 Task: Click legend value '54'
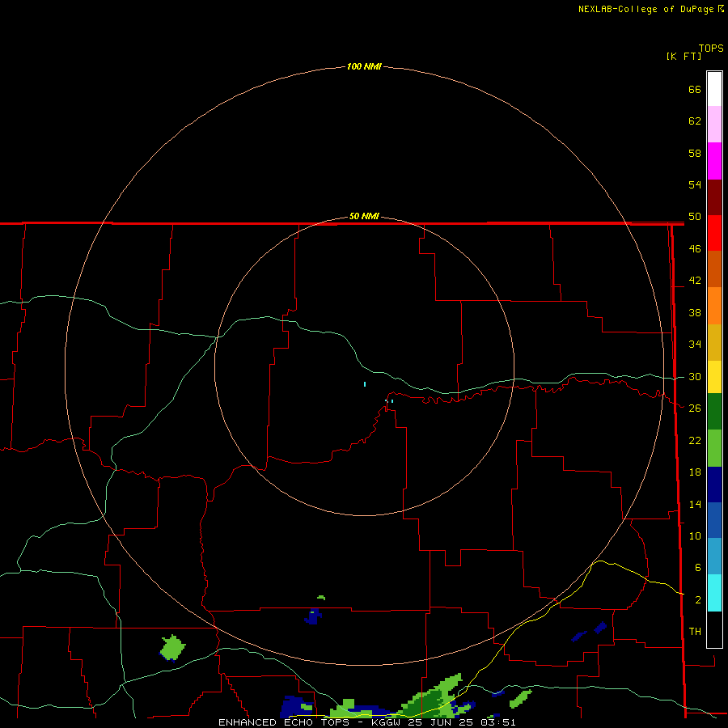[x=695, y=184]
